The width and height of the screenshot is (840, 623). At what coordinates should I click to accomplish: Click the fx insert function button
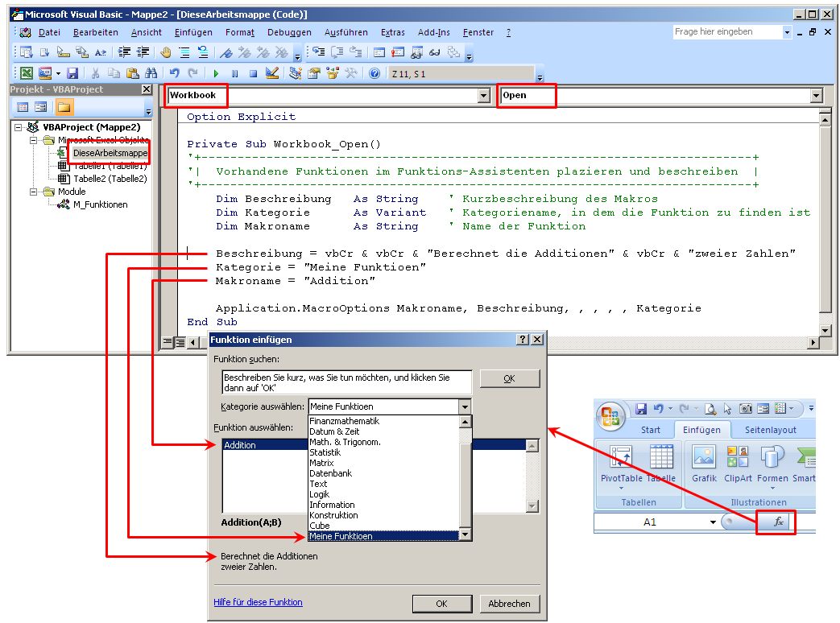(779, 522)
